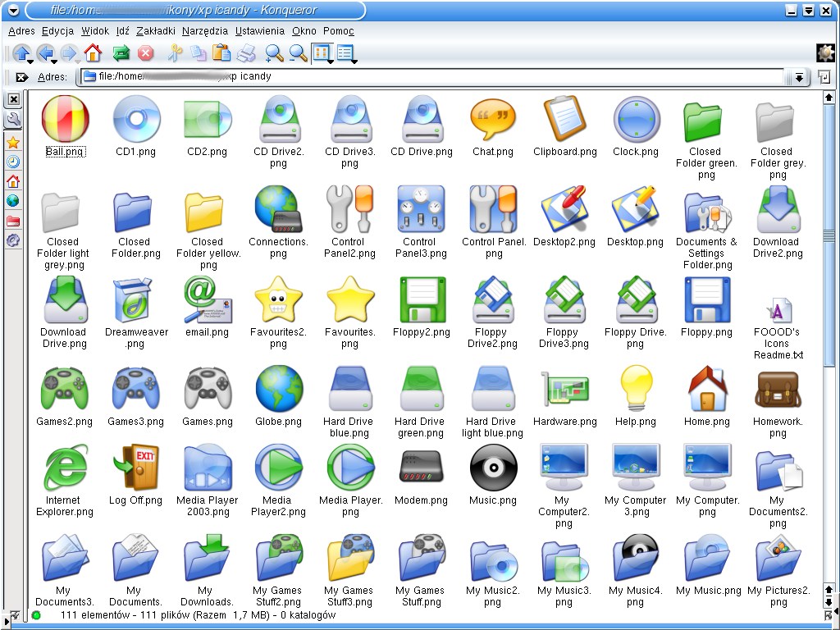Open the Okno menu

pyautogui.click(x=304, y=31)
